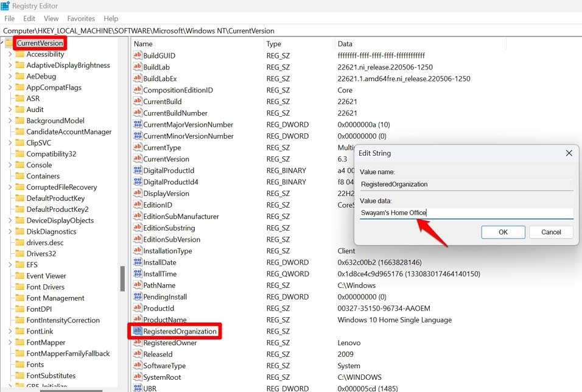
Task: Select the FontSubstitutes key
Action: [x=51, y=376]
